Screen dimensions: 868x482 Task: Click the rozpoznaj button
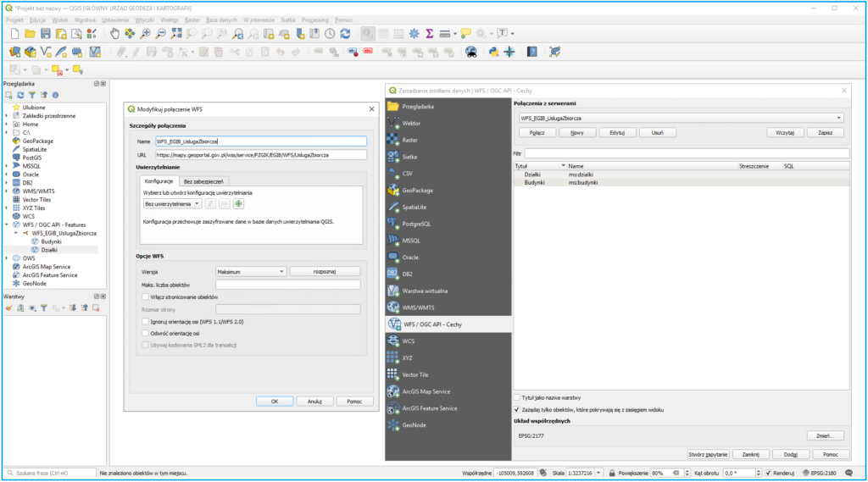[x=325, y=271]
